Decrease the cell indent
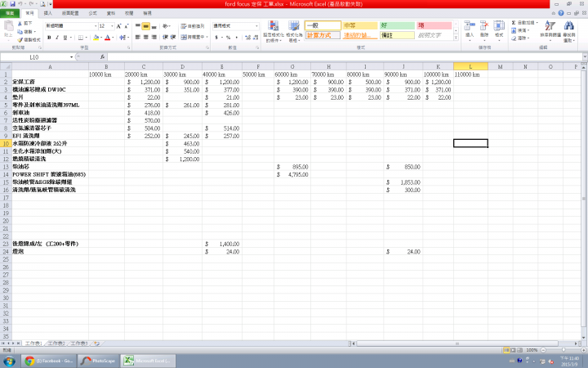The image size is (588, 368). pyautogui.click(x=165, y=37)
